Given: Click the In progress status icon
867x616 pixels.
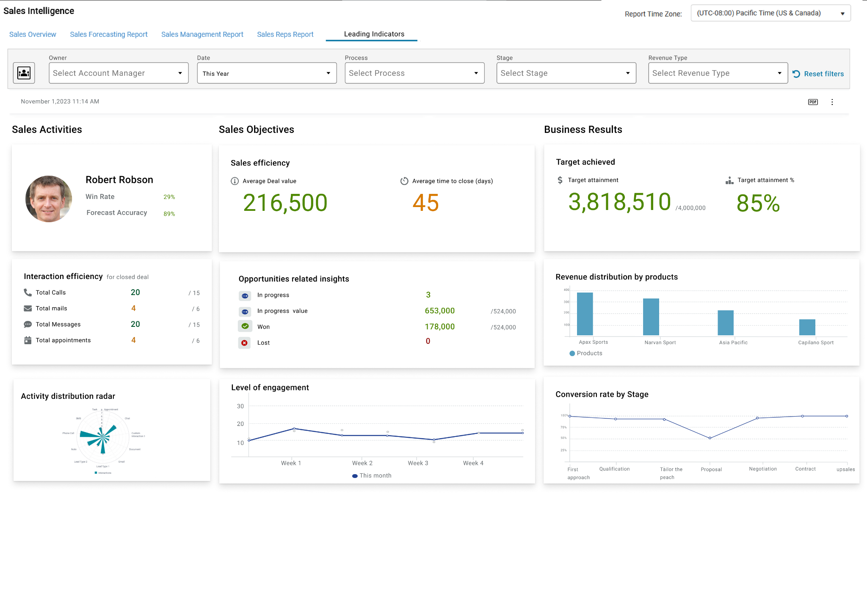Looking at the screenshot, I should (245, 296).
